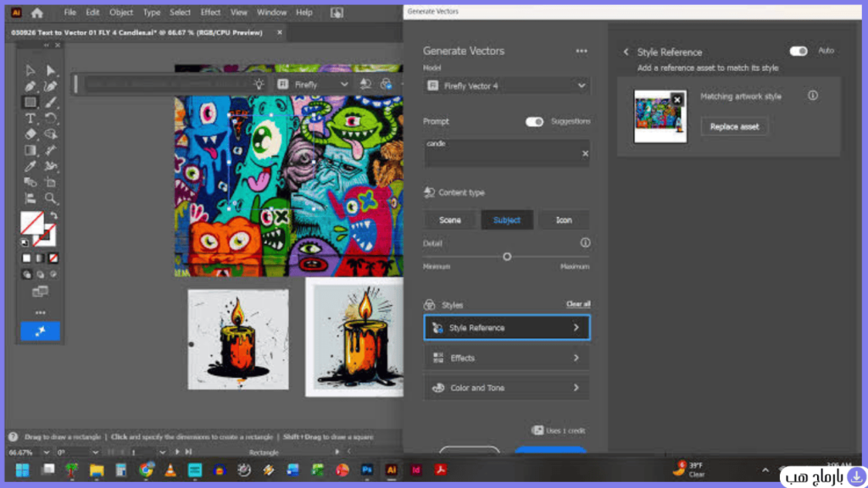Select the Subject content type
Image resolution: width=868 pixels, height=488 pixels.
[507, 220]
